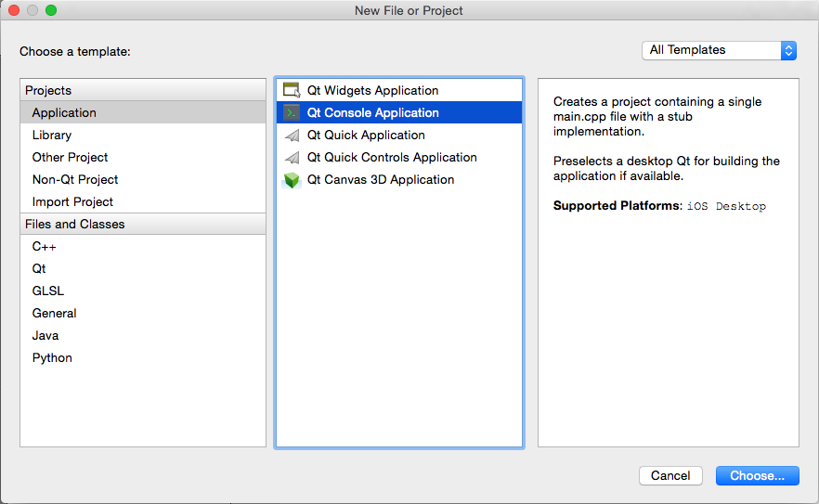Click the Qt Quick Controls Application icon

coord(292,157)
